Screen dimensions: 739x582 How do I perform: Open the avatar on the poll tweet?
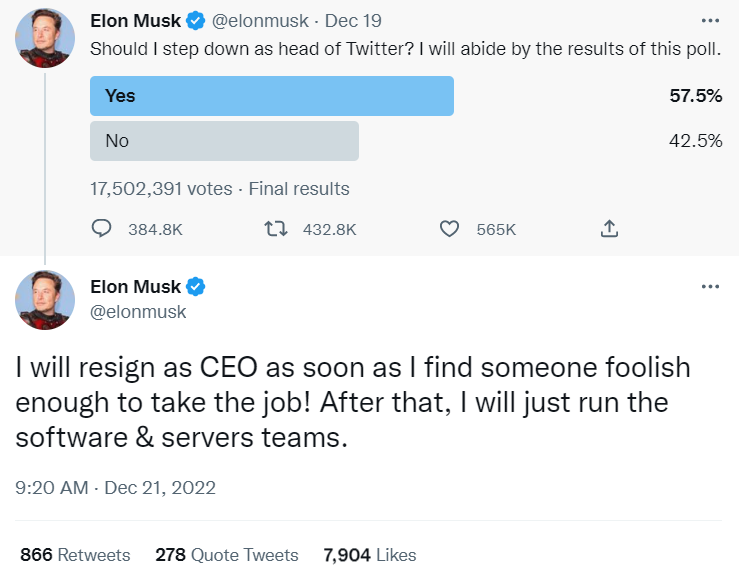tap(45, 38)
